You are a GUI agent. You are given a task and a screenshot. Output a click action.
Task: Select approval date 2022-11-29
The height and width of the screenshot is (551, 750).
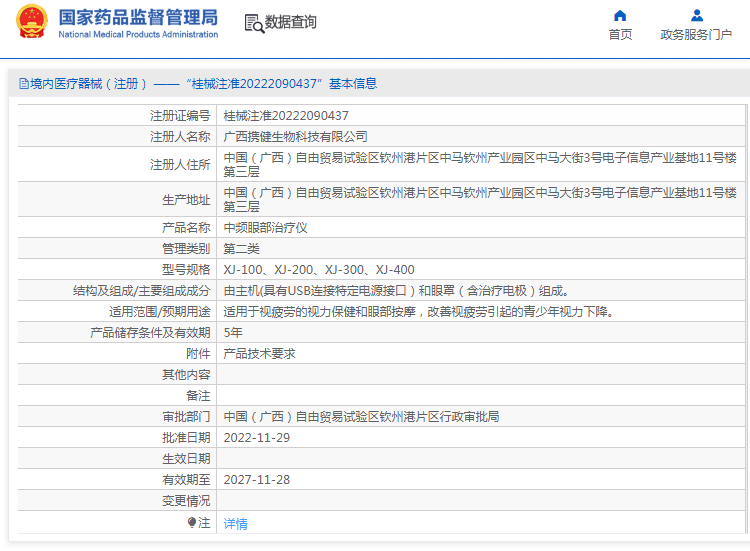click(256, 438)
